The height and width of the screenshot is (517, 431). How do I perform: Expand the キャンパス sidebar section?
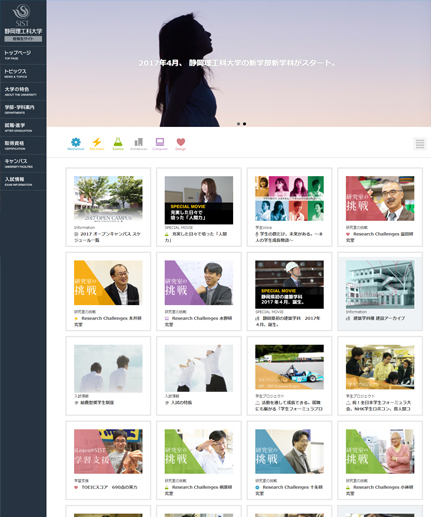(x=23, y=163)
